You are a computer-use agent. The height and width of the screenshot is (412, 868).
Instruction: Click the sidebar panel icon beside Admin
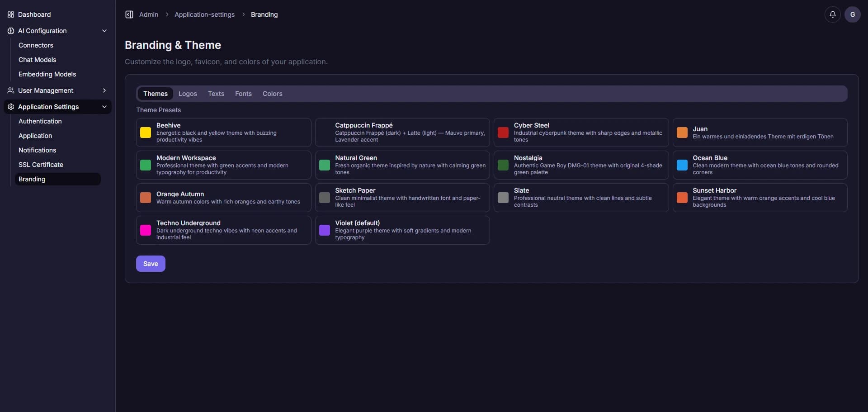pos(129,14)
